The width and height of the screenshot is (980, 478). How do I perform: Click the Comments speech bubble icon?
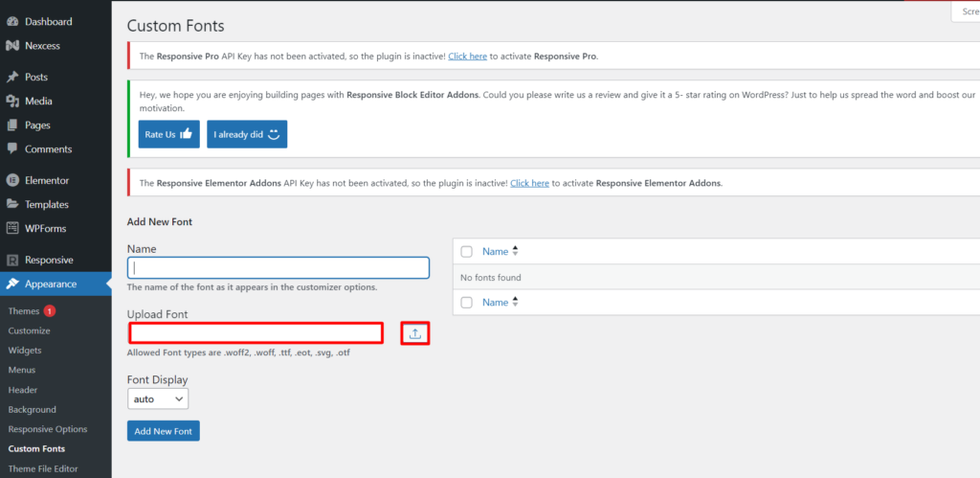[11, 148]
